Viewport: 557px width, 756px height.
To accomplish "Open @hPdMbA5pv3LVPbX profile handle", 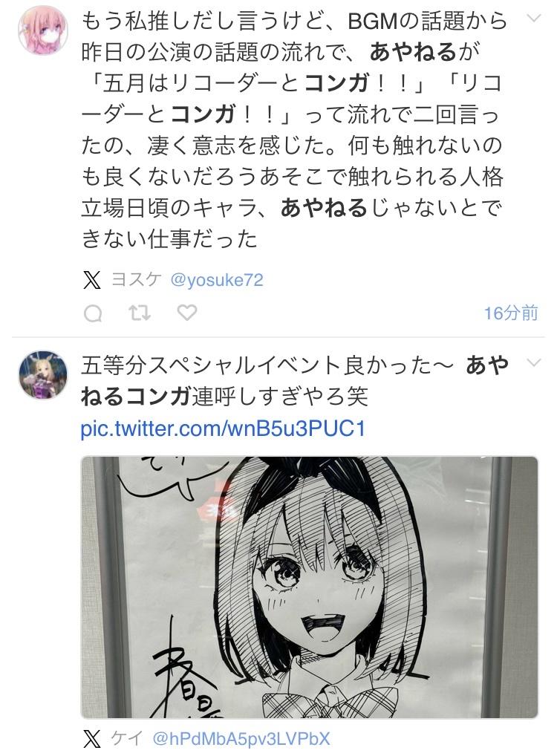I will (241, 739).
